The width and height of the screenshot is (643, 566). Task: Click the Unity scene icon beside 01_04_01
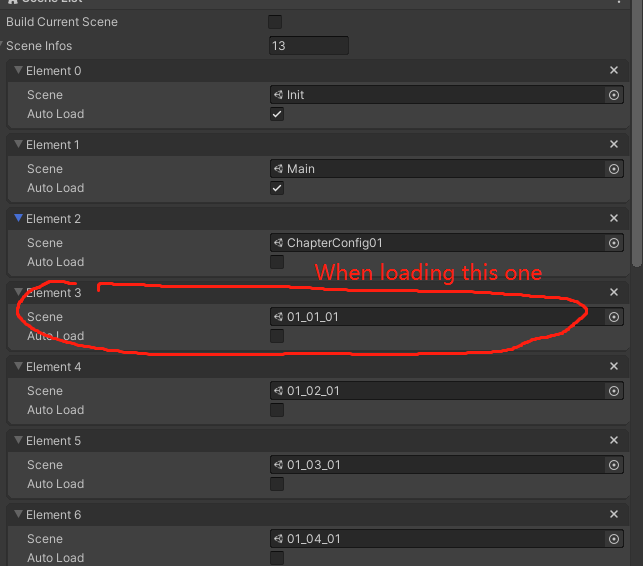click(278, 539)
